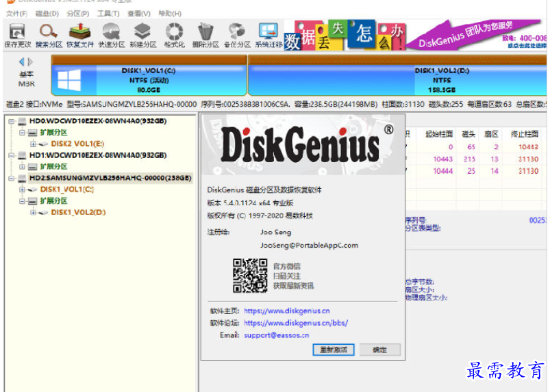Click the start cylinder value 10444
This screenshot has height=392, width=550.
click(442, 171)
